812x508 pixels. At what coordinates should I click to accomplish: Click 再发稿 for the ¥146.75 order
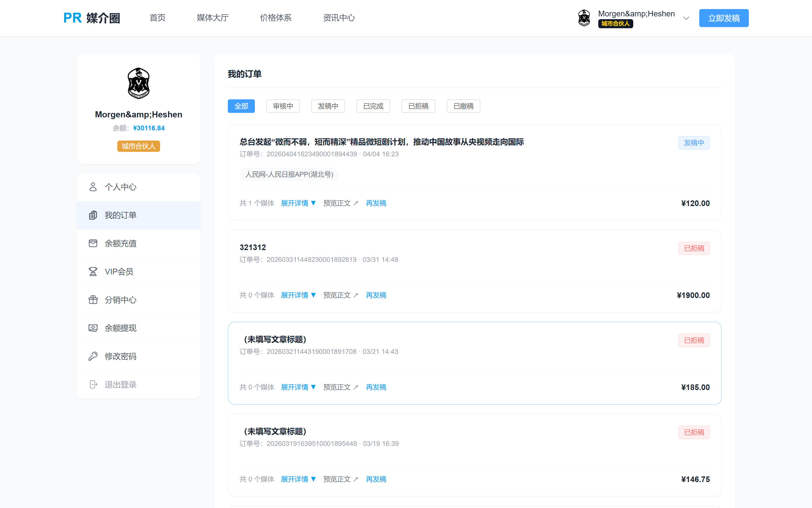pos(376,479)
